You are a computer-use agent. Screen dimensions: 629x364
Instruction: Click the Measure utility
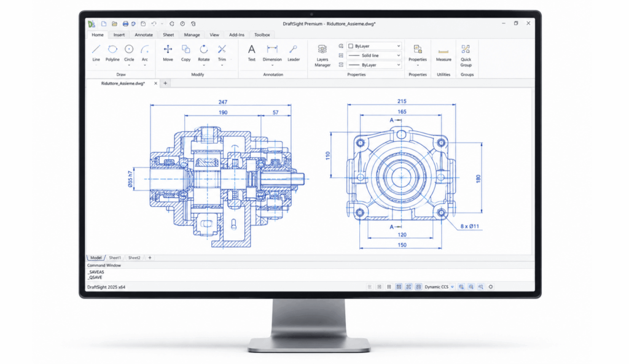pyautogui.click(x=443, y=55)
